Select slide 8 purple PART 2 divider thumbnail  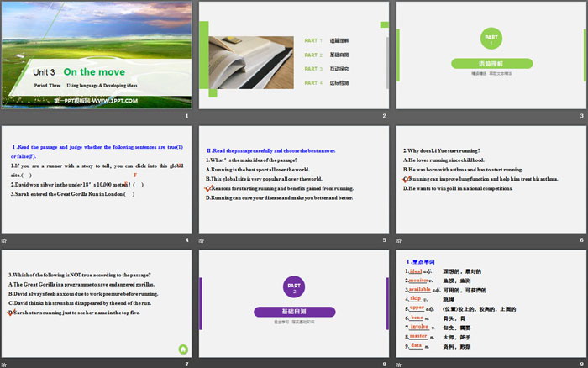tap(294, 303)
